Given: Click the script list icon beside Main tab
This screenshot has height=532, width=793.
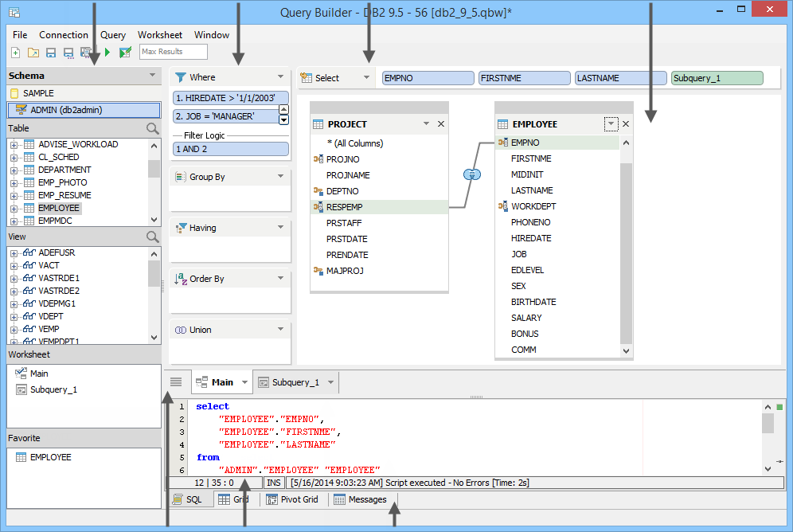Looking at the screenshot, I should pyautogui.click(x=176, y=381).
